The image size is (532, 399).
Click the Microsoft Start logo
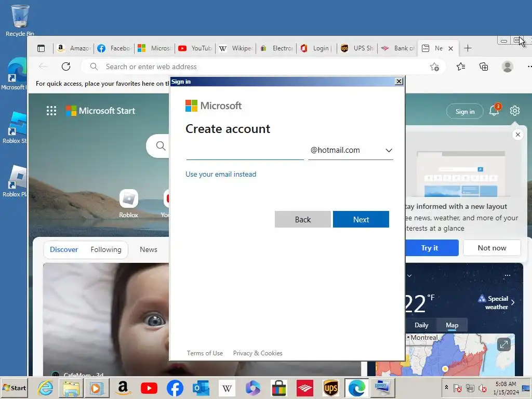(100, 111)
